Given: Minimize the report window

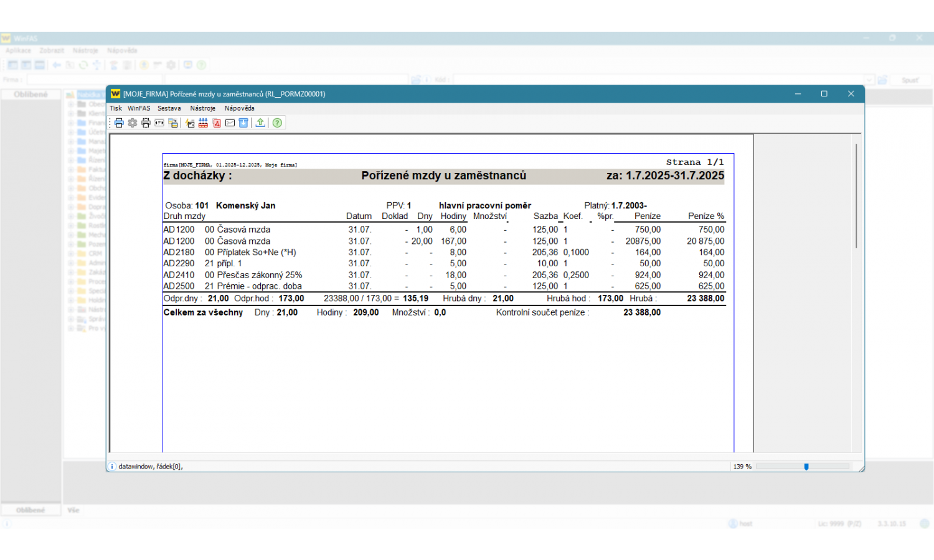Looking at the screenshot, I should 798,94.
